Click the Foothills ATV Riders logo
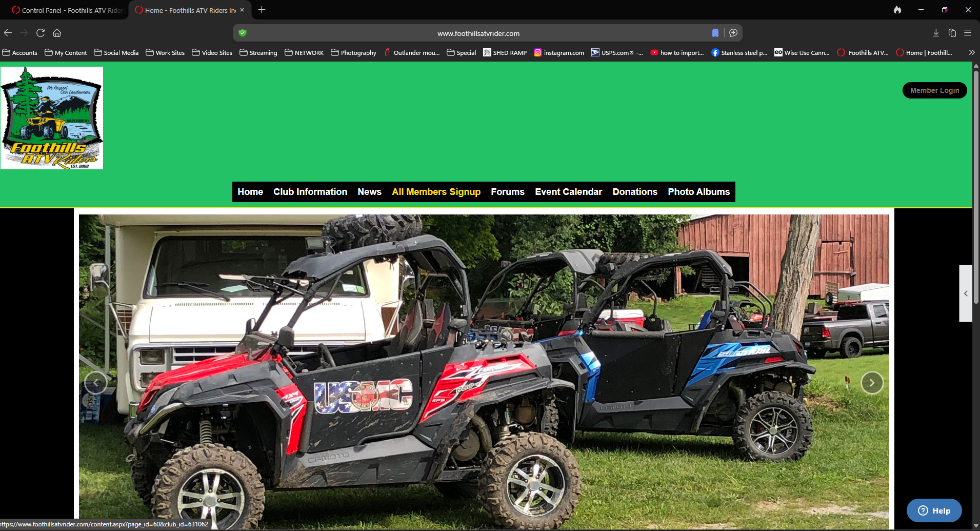 tap(52, 118)
